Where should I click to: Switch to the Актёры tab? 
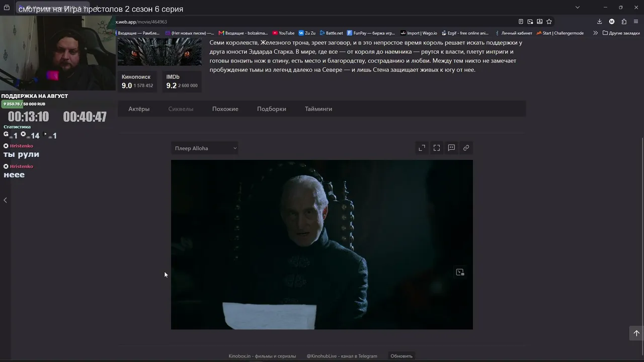coord(139,109)
